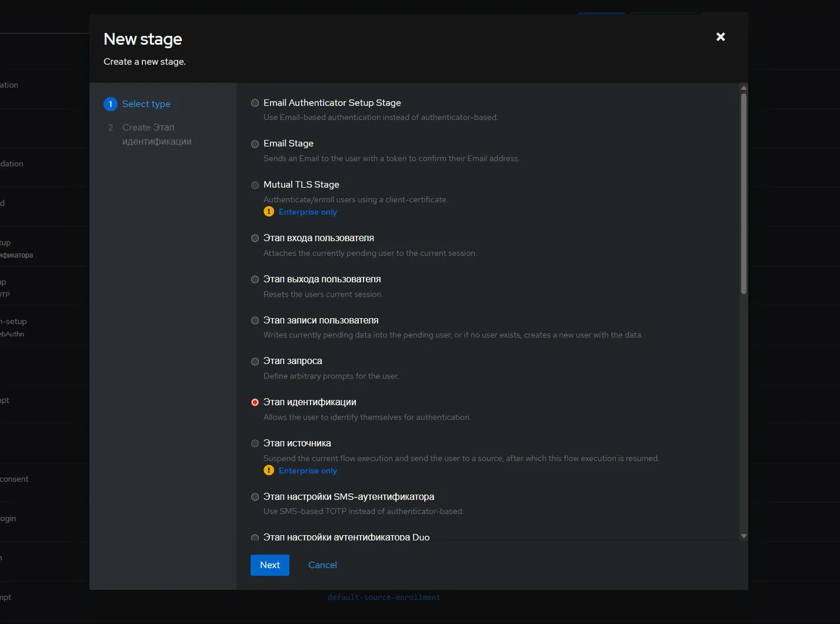This screenshot has width=840, height=624.
Task: Pick the Этап запроса stage type
Action: tap(255, 362)
